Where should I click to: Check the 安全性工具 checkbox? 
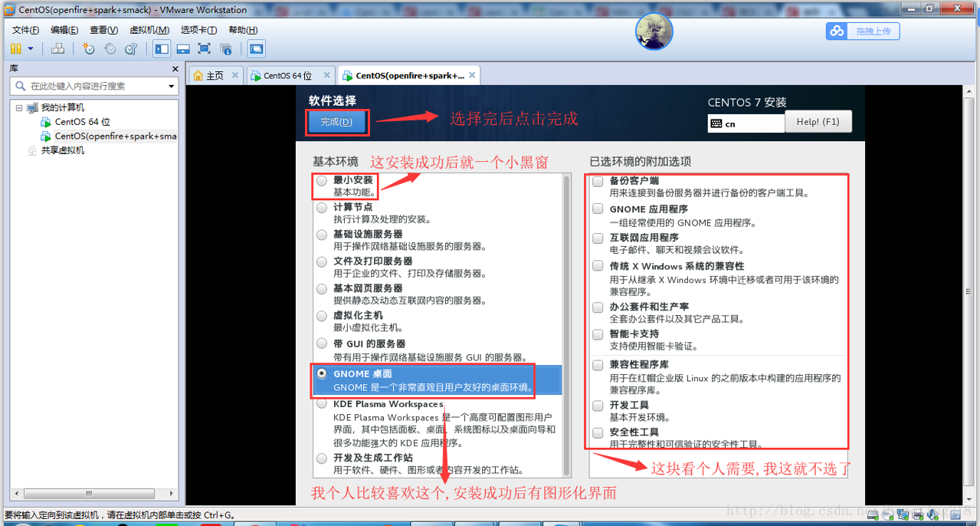598,432
